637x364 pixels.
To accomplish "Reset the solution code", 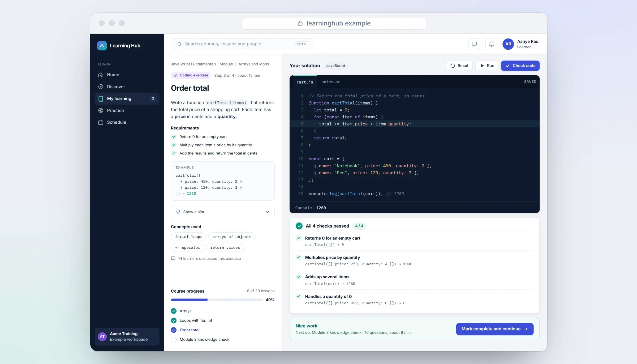I will [459, 66].
